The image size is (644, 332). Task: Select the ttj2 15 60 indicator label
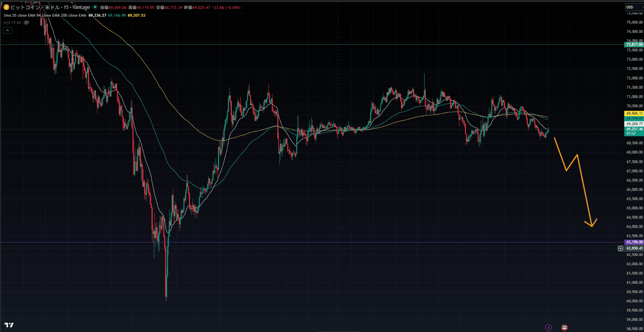pos(12,23)
